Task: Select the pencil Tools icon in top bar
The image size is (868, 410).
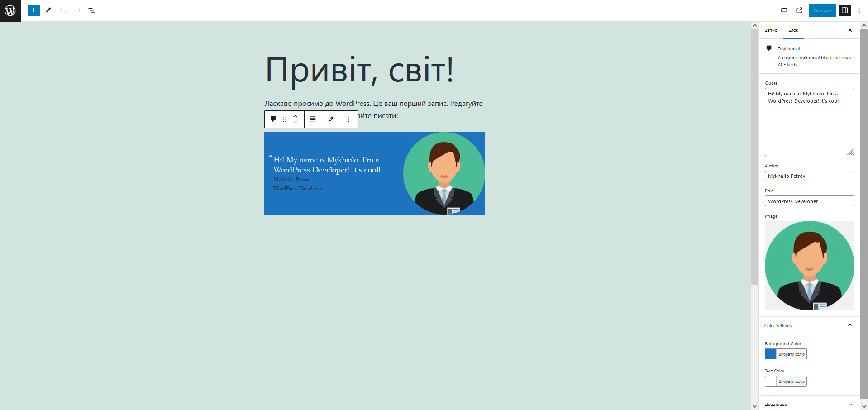Action: pyautogui.click(x=48, y=10)
